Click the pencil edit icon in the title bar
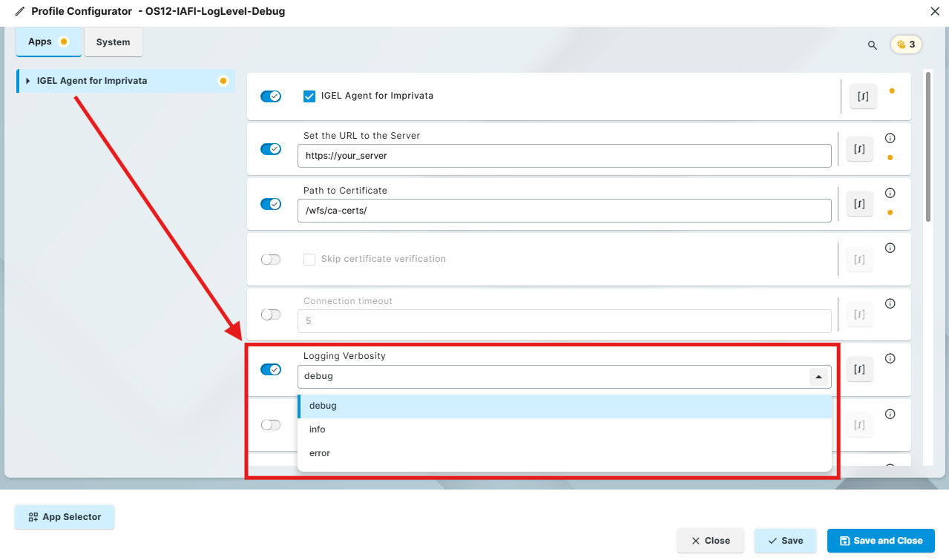Screen dimensions: 949x560 [x=19, y=11]
